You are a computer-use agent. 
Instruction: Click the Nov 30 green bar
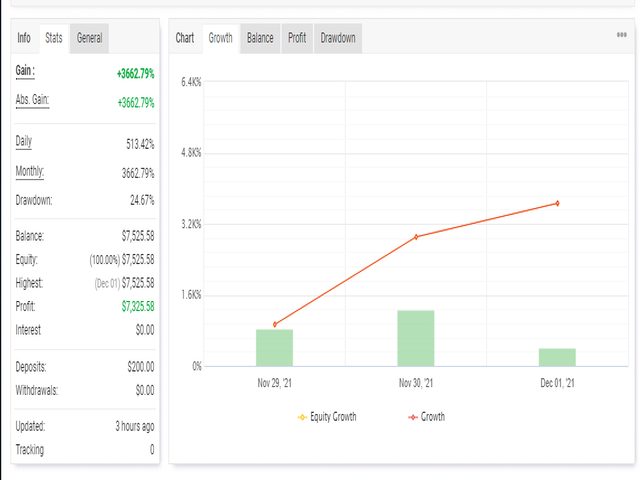pyautogui.click(x=416, y=338)
